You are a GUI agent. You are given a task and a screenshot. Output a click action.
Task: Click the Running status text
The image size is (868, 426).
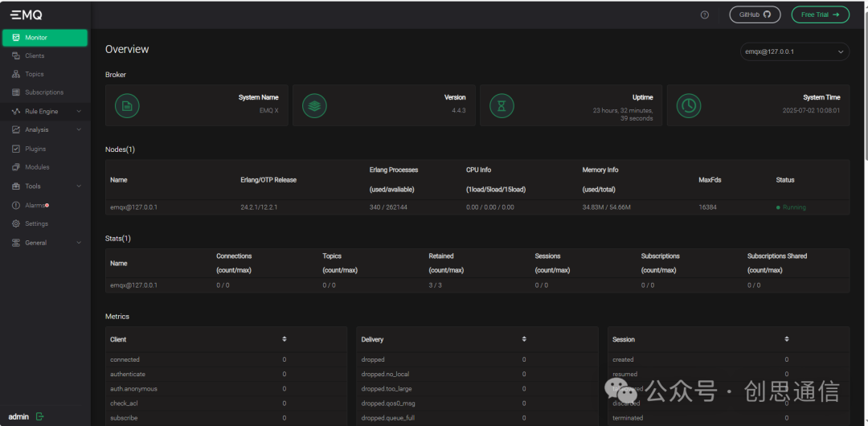pyautogui.click(x=794, y=207)
